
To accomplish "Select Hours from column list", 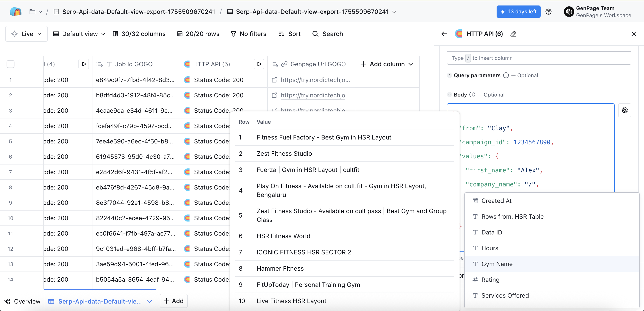I will tap(552, 248).
